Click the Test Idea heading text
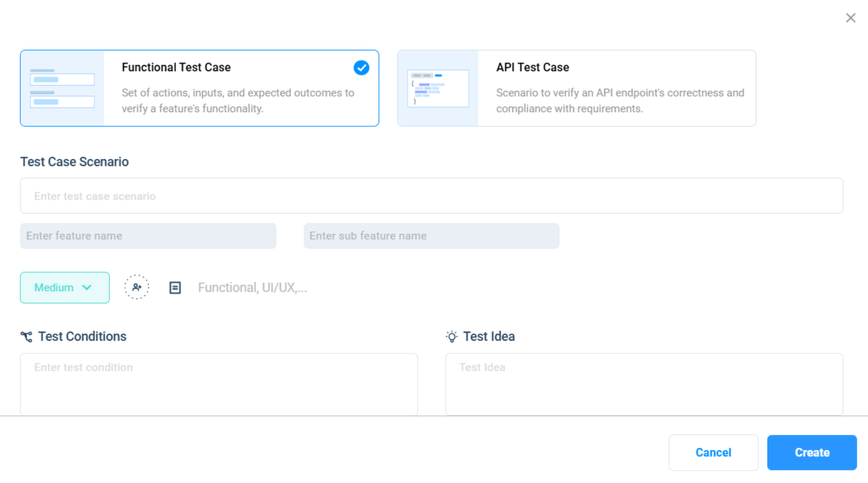Viewport: 868px width, 483px height. 489,336
